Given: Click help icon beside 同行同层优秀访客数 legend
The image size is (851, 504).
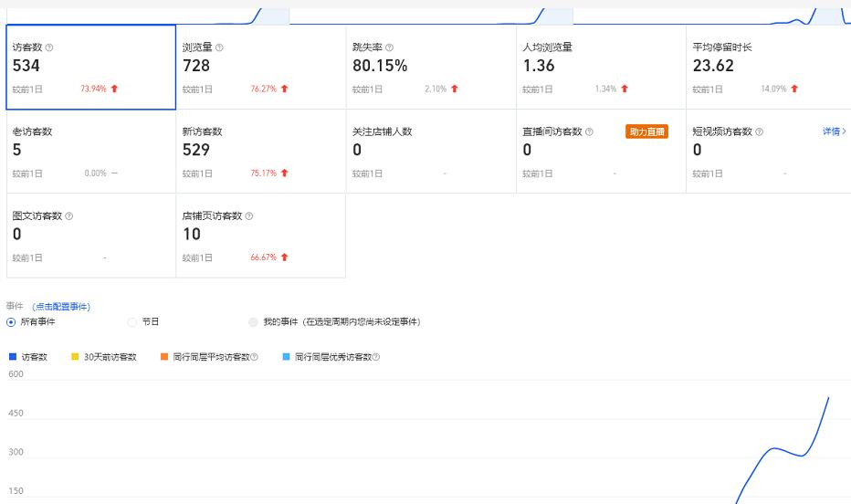Looking at the screenshot, I should 375,357.
